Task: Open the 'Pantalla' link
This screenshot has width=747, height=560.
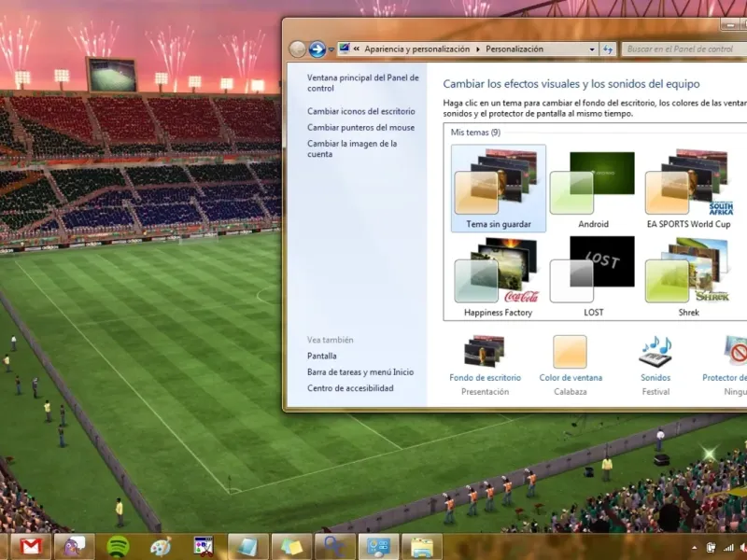Action: click(x=321, y=356)
